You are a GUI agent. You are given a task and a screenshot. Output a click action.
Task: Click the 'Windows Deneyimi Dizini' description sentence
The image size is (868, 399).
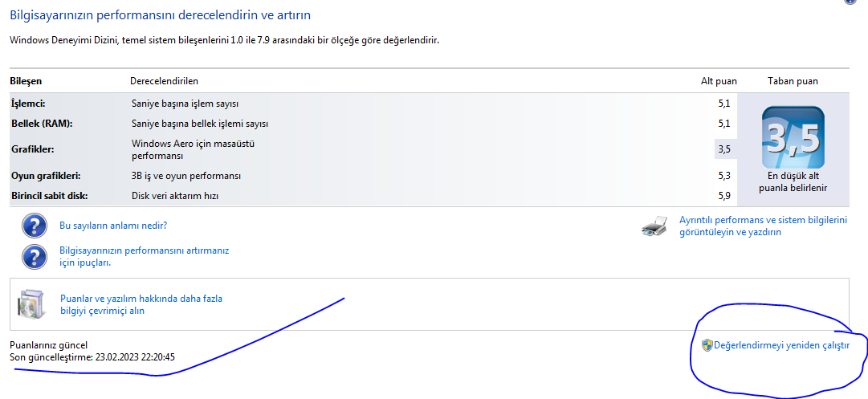225,40
